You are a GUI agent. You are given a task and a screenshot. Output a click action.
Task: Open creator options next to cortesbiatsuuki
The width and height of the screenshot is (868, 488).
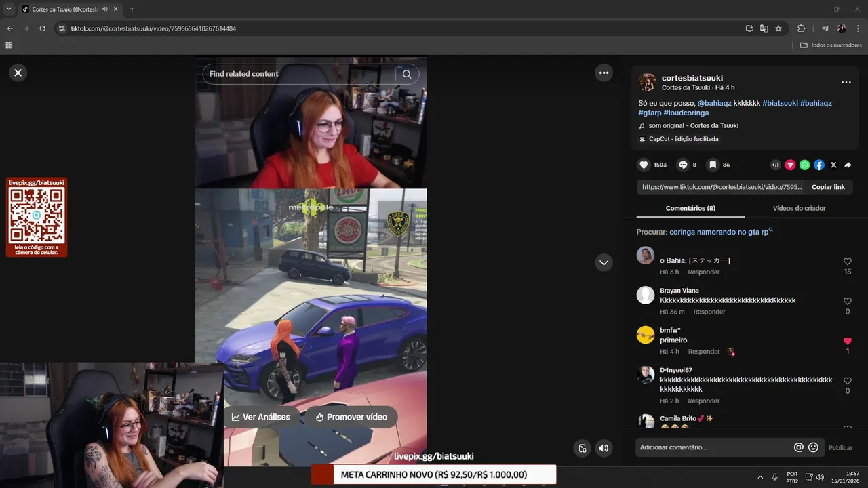tap(846, 82)
